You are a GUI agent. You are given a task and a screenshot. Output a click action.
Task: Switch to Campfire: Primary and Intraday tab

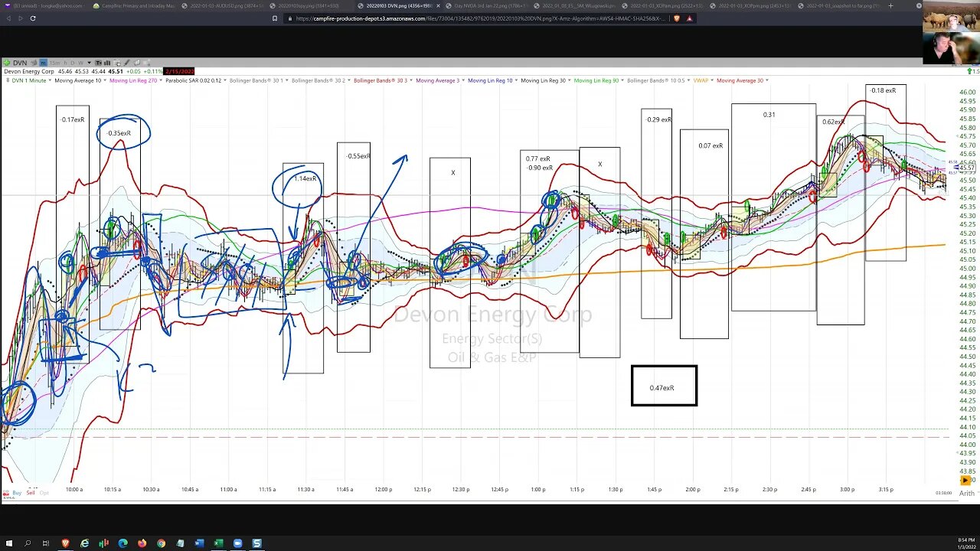point(132,5)
